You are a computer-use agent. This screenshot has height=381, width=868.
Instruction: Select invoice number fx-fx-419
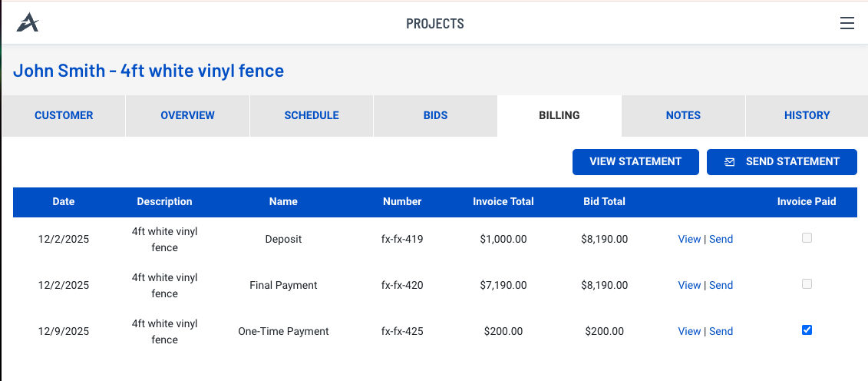tap(402, 239)
